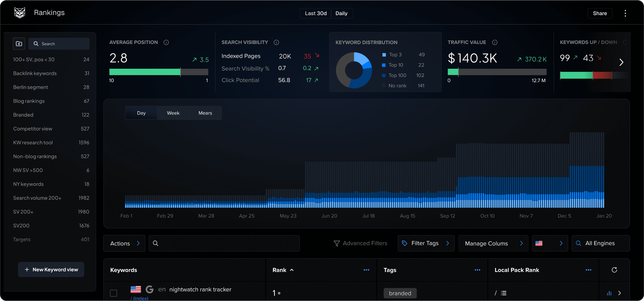The height and width of the screenshot is (301, 644).
Task: Open the US flag country selector
Action: click(x=550, y=243)
